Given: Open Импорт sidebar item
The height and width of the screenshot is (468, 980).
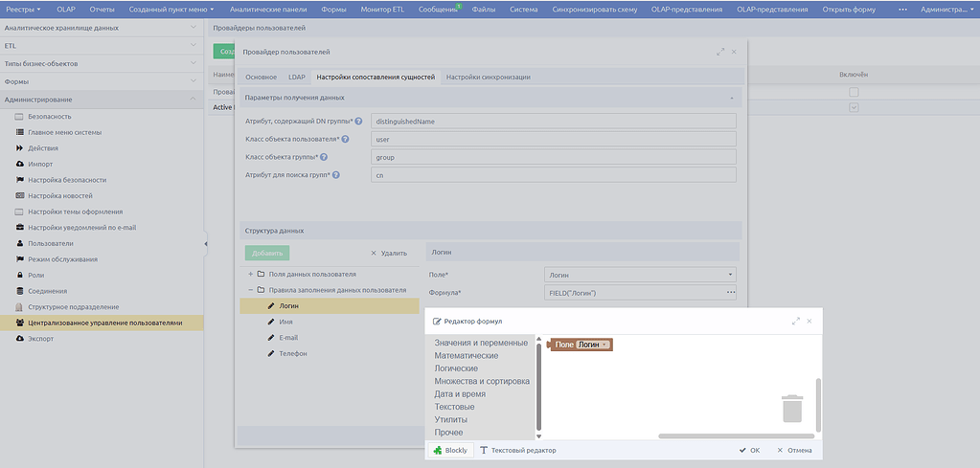Looking at the screenshot, I should [40, 164].
